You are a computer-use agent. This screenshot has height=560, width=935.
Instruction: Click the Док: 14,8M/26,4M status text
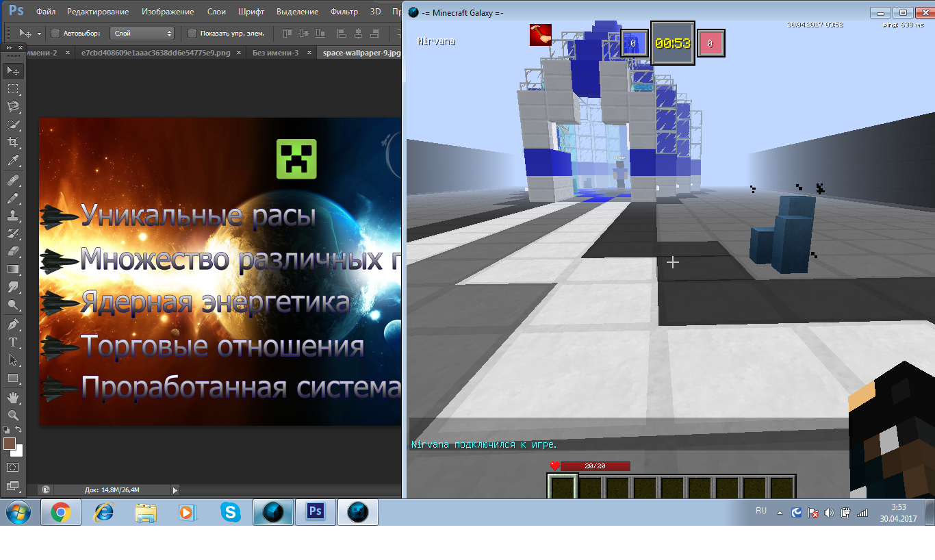click(112, 490)
